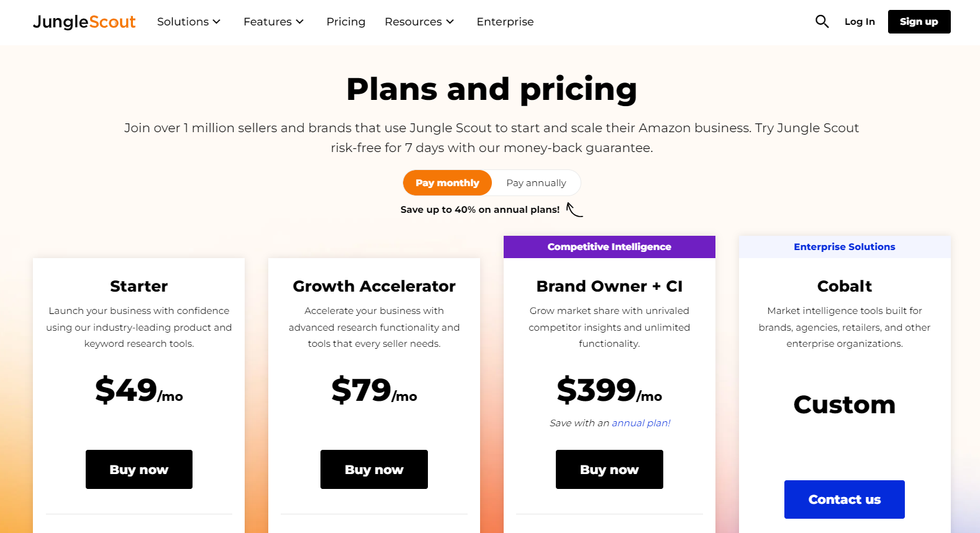The image size is (980, 533).
Task: Buy the Growth Accelerator plan now
Action: (374, 470)
